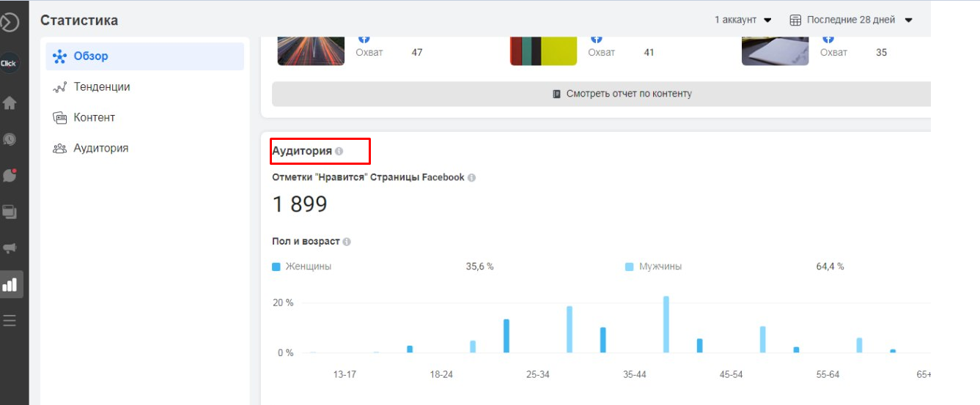Click the Женщины bar for 35-44
This screenshot has height=405, width=980.
pyautogui.click(x=603, y=340)
